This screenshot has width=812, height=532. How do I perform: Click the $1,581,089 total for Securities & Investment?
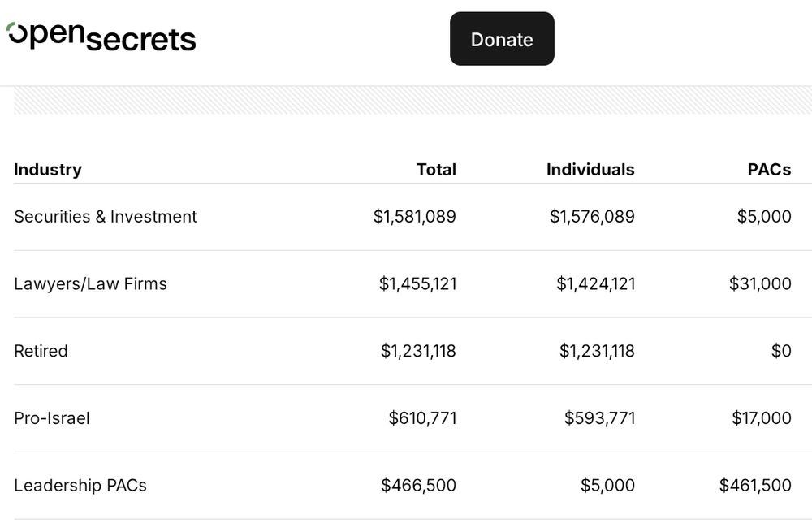pyautogui.click(x=414, y=217)
